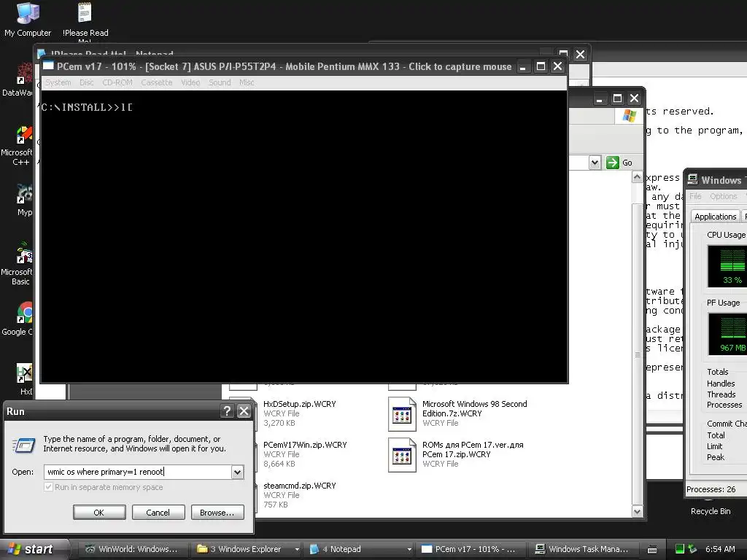This screenshot has height=560, width=747.
Task: Select the HxD desktop shortcut icon
Action: (x=23, y=373)
